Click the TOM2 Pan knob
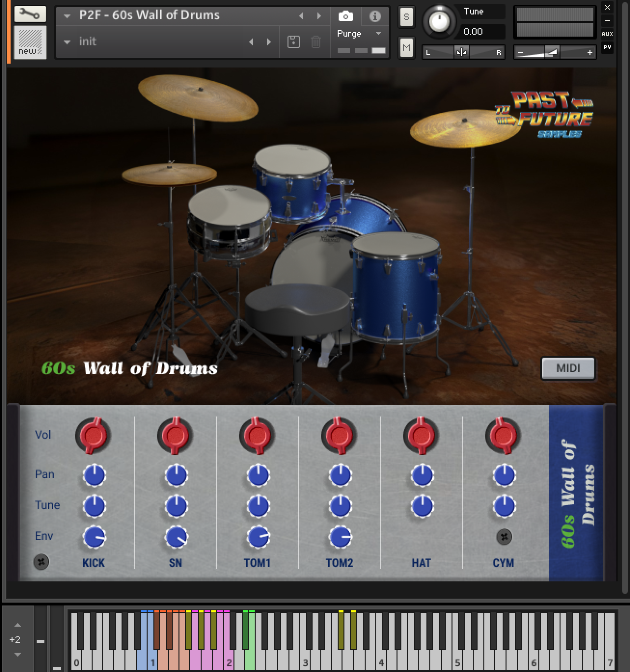Screen dimensions: 630x672 coord(340,475)
